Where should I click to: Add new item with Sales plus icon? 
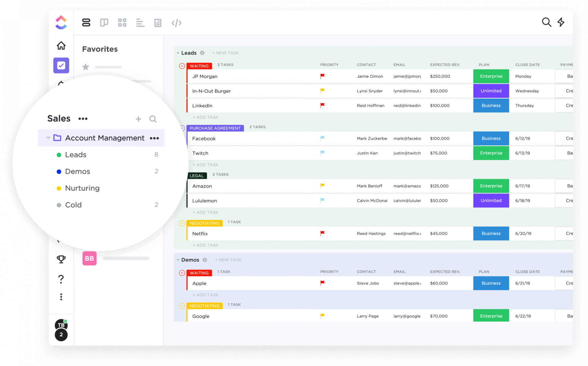pyautogui.click(x=138, y=119)
